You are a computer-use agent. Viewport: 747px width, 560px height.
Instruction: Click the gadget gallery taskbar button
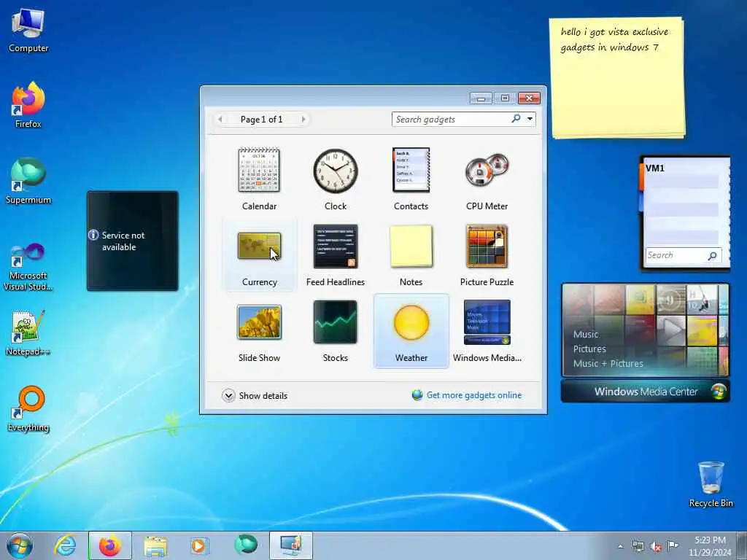tap(291, 545)
